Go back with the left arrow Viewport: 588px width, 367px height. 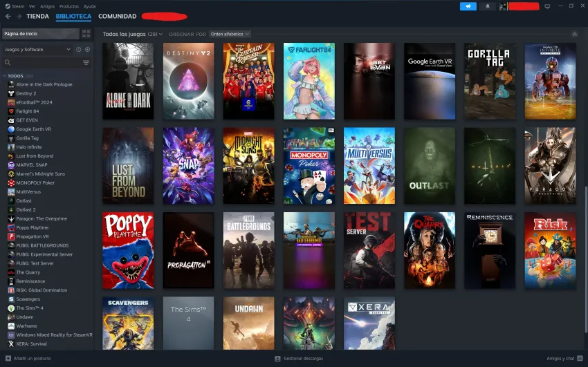point(8,16)
